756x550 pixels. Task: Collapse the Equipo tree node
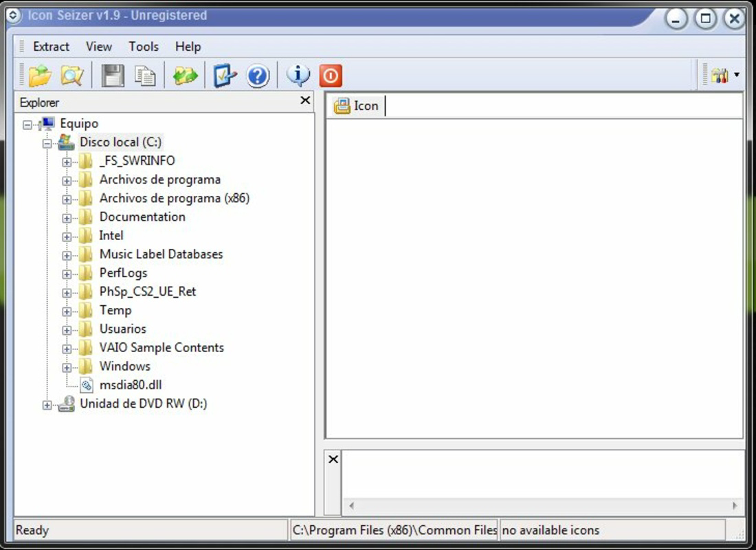point(27,125)
